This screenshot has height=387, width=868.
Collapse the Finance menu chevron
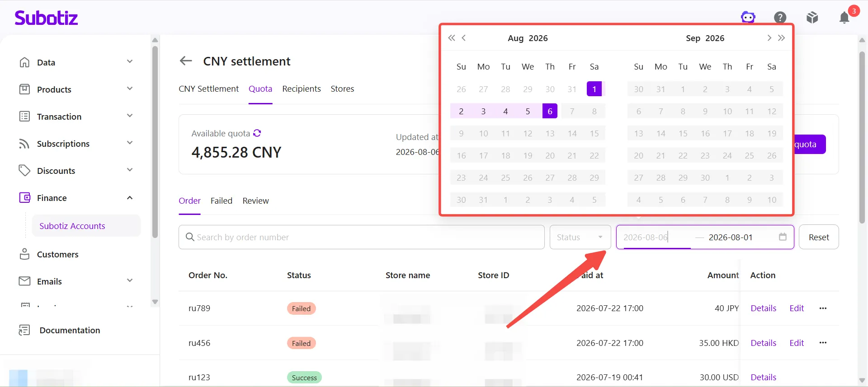(130, 197)
